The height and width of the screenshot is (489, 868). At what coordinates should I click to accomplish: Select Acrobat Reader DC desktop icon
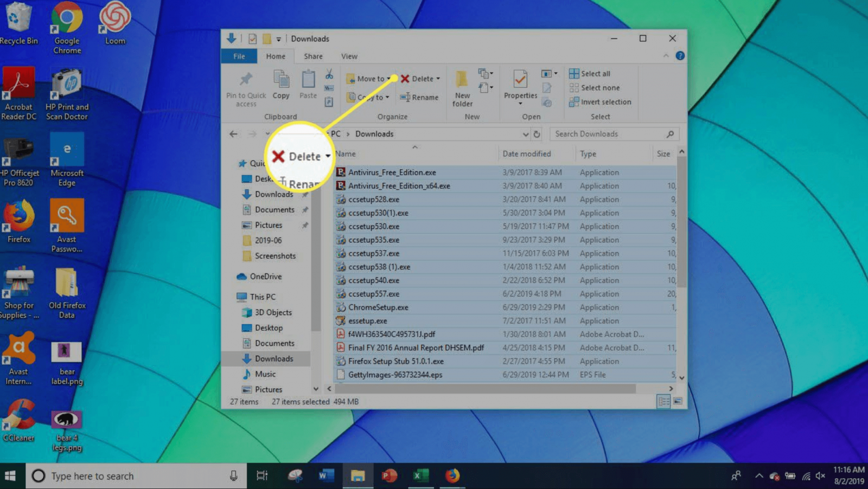pos(18,94)
